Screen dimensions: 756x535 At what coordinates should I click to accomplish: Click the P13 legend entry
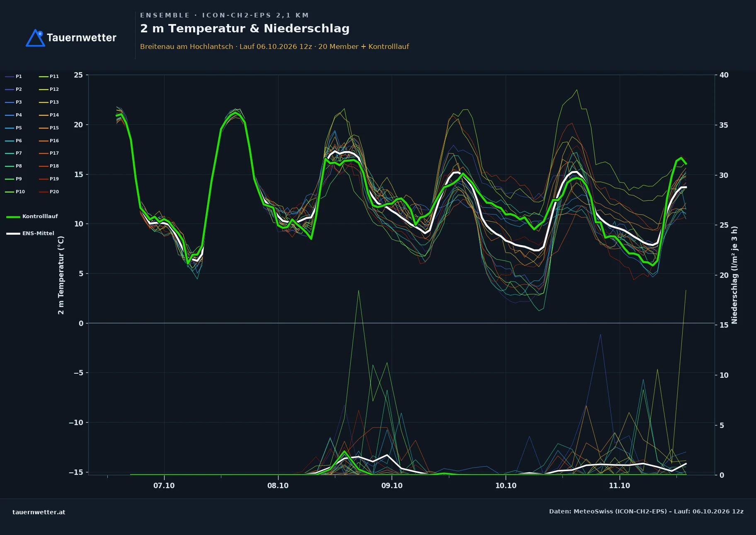(49, 102)
